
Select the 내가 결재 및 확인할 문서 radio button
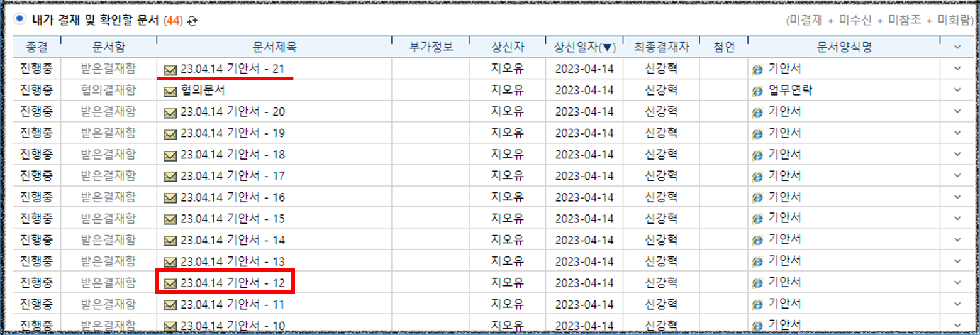pos(19,19)
